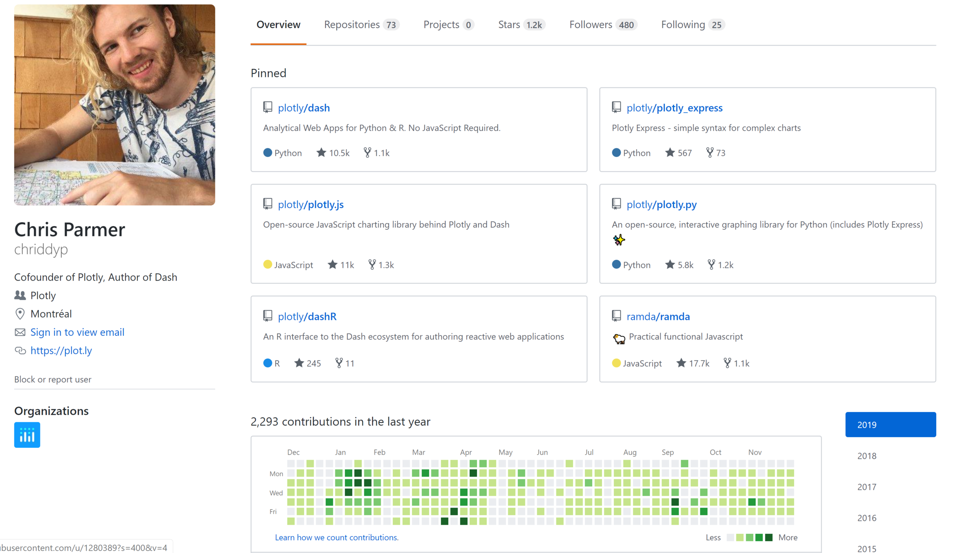Open the plotly/plotly_express repository link
The width and height of the screenshot is (980, 553).
674,108
